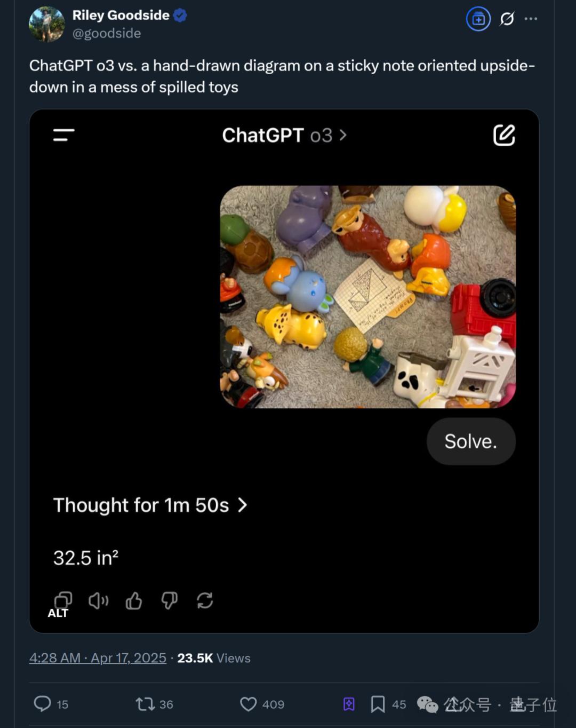This screenshot has width=576, height=728.
Task: Click the Grok icon beside the post
Action: pos(507,19)
